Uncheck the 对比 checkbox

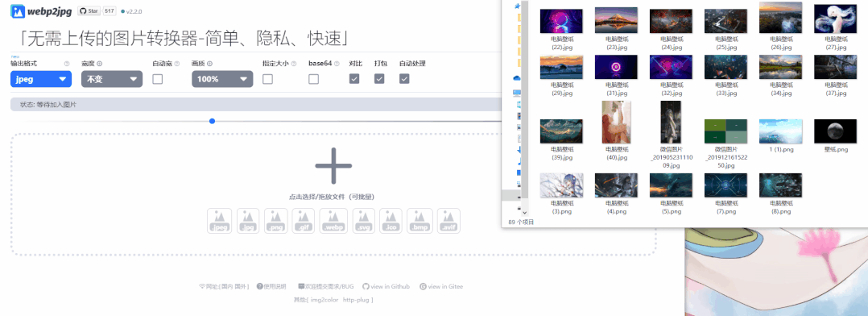pyautogui.click(x=354, y=79)
